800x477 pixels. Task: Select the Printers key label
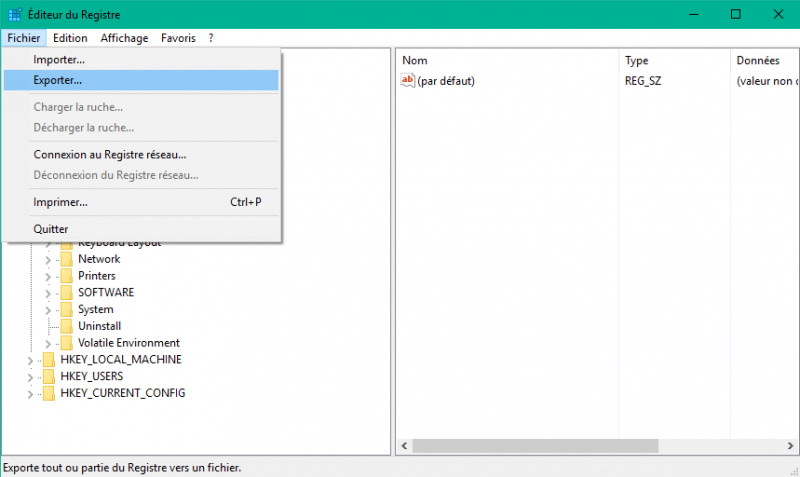(x=97, y=276)
